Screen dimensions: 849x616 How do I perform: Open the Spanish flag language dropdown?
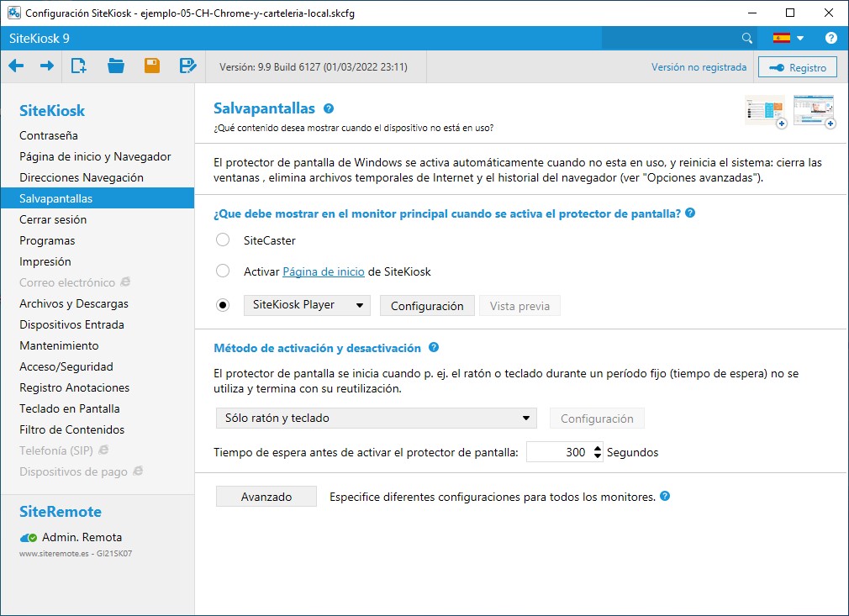click(x=788, y=39)
